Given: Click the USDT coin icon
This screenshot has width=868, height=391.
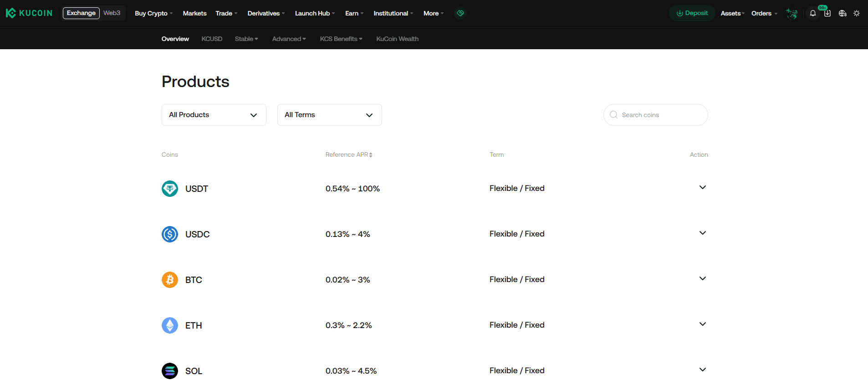Looking at the screenshot, I should (170, 189).
